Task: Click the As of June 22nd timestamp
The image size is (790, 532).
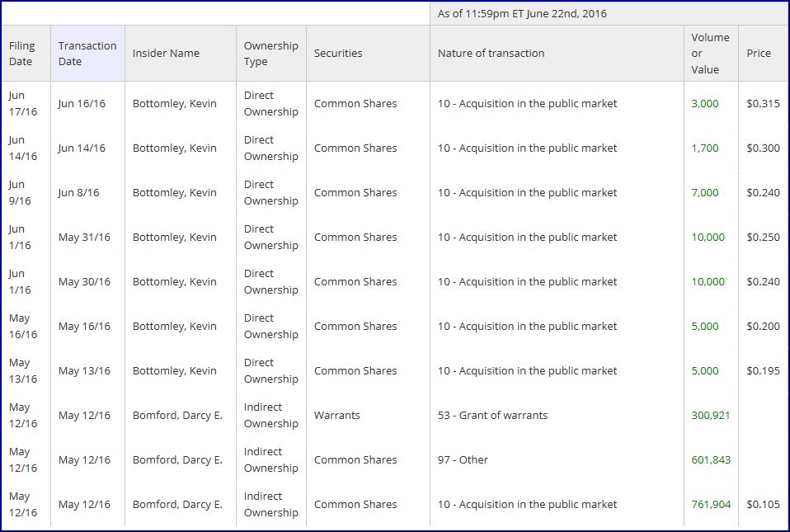Action: pyautogui.click(x=523, y=14)
